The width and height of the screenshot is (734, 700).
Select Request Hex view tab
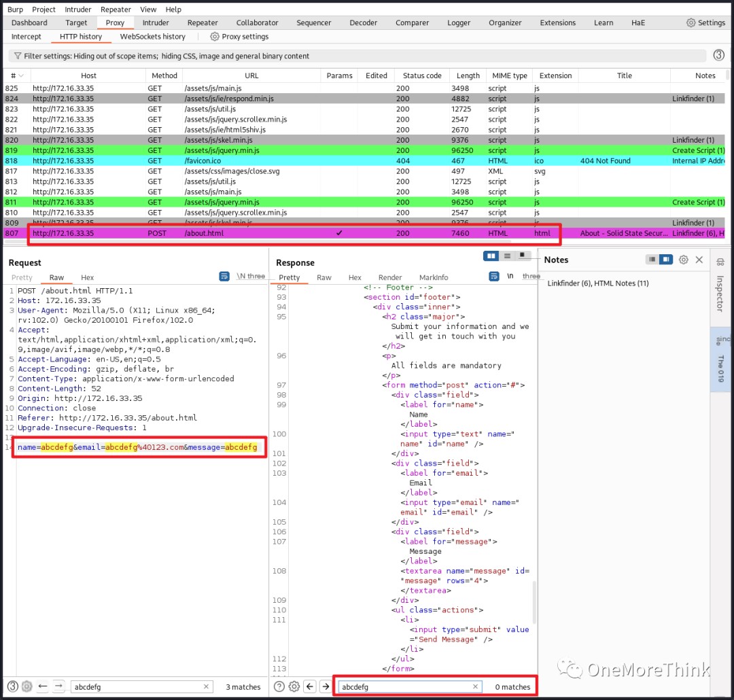tap(87, 277)
